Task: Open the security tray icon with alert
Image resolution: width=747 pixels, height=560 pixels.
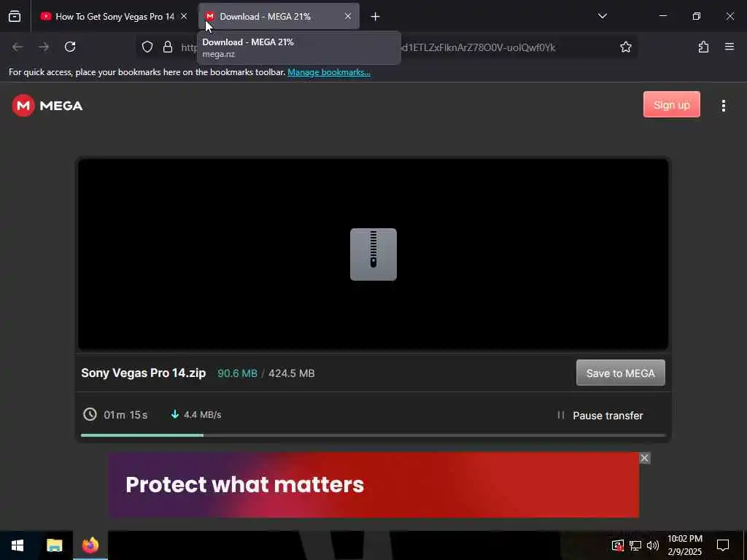Action: click(617, 545)
